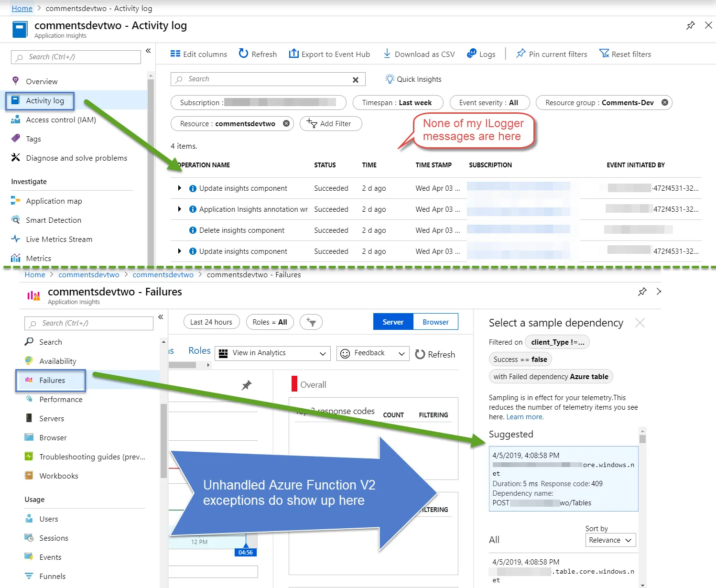
Task: Expand Application Insights annotation row
Action: [179, 209]
